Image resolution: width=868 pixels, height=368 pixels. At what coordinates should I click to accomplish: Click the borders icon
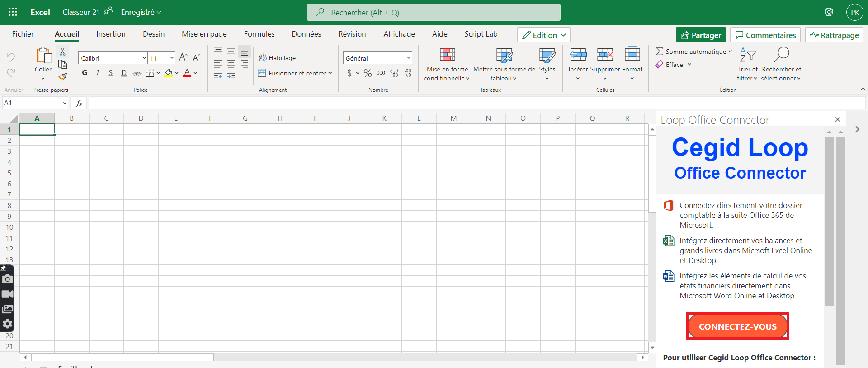tap(150, 73)
